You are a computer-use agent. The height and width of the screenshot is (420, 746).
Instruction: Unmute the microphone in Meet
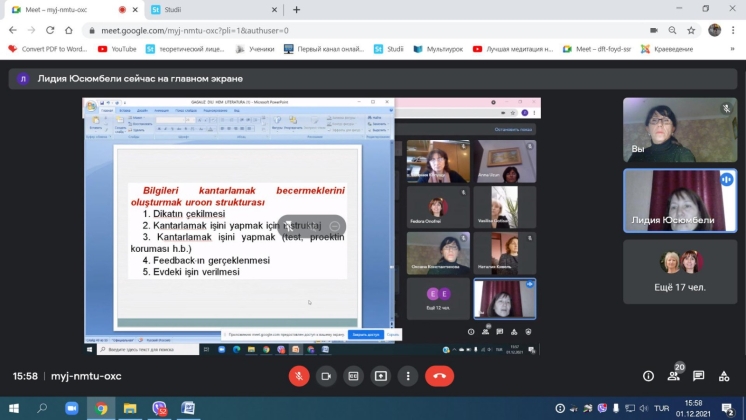click(x=297, y=376)
